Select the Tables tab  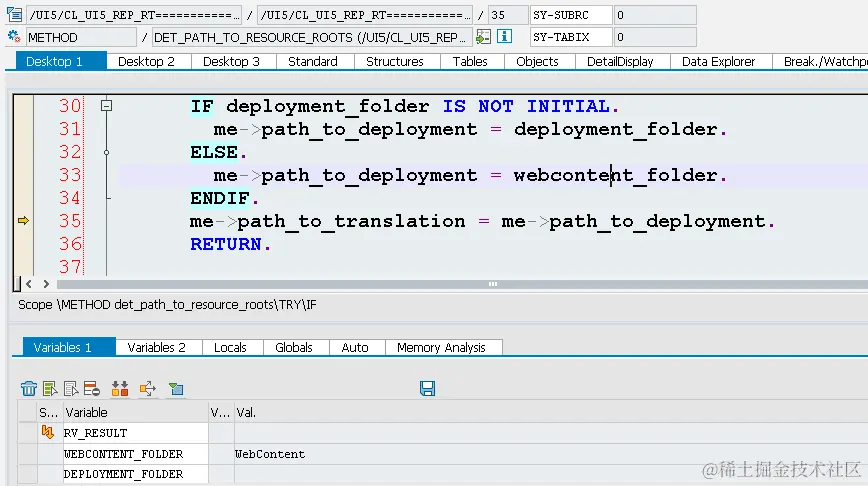pos(470,61)
